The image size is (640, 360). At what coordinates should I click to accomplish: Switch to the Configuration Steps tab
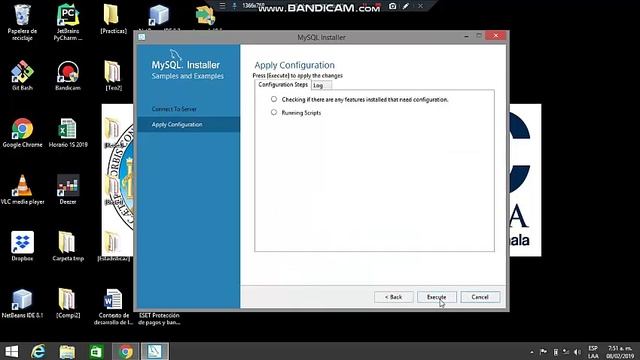(x=282, y=84)
